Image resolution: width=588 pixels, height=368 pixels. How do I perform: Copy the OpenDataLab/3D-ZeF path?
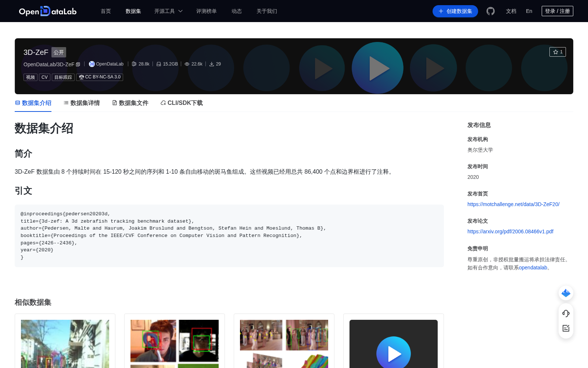pyautogui.click(x=78, y=64)
